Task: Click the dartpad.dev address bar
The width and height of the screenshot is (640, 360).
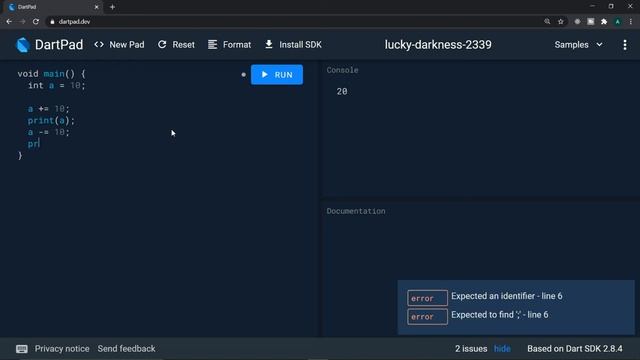Action: pyautogui.click(x=294, y=22)
